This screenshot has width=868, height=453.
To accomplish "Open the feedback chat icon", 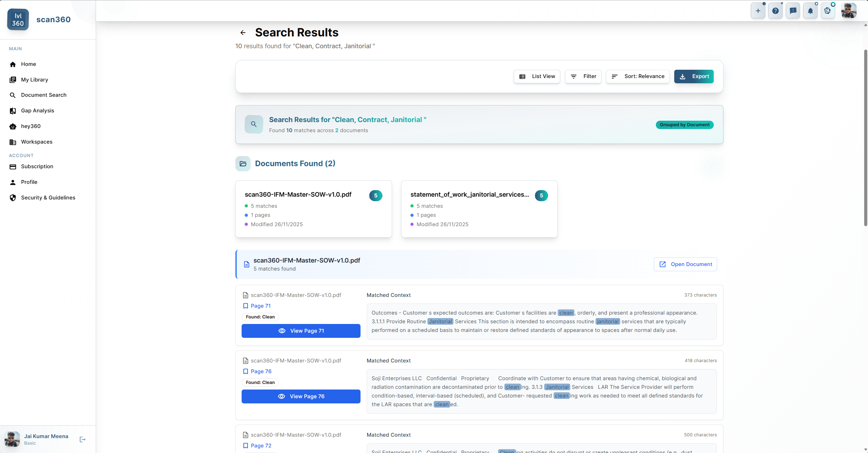I will coord(793,10).
